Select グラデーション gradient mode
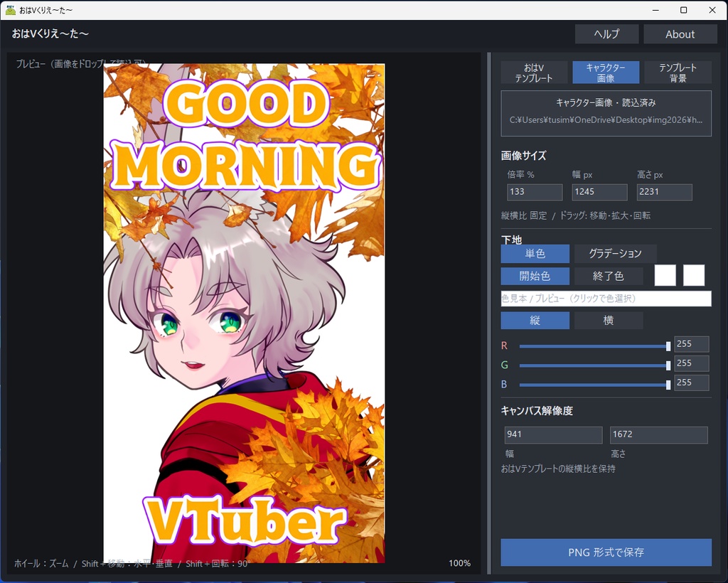This screenshot has width=728, height=583. pyautogui.click(x=615, y=253)
